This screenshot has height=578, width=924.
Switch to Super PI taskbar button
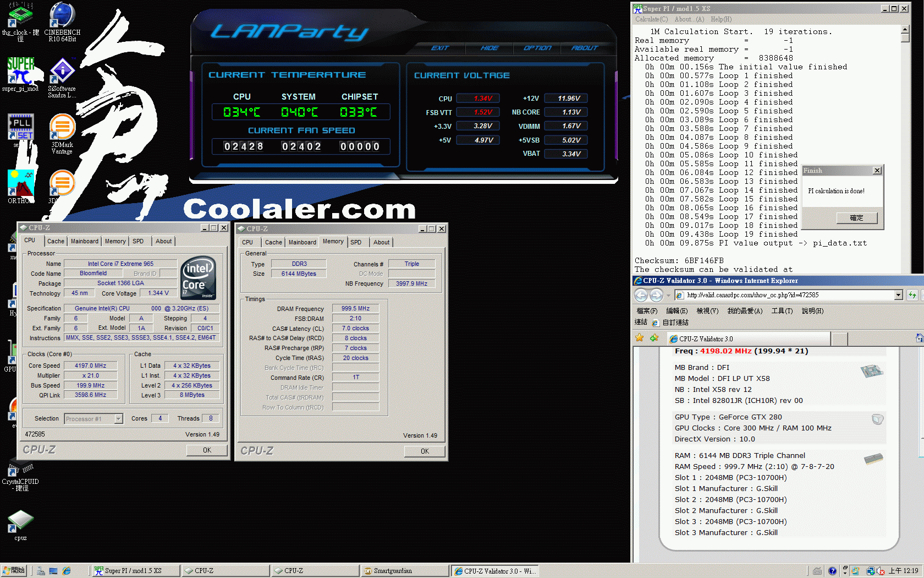[135, 571]
